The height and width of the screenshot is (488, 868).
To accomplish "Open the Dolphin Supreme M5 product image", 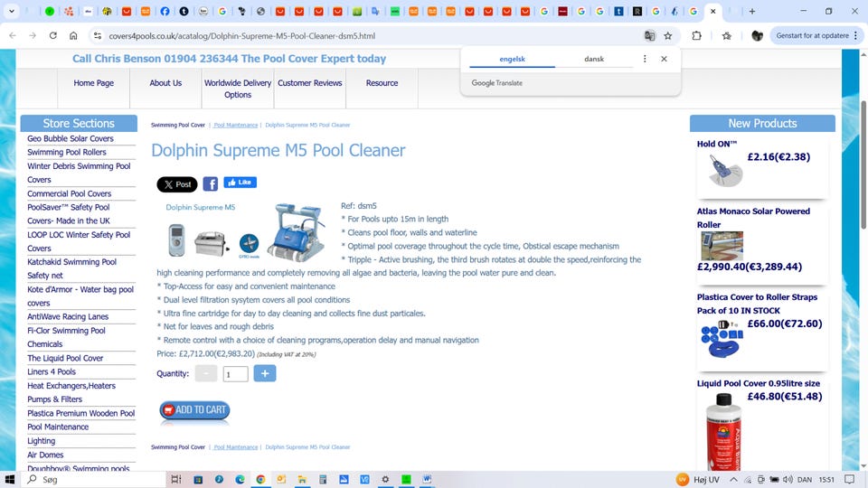I will click(x=246, y=231).
